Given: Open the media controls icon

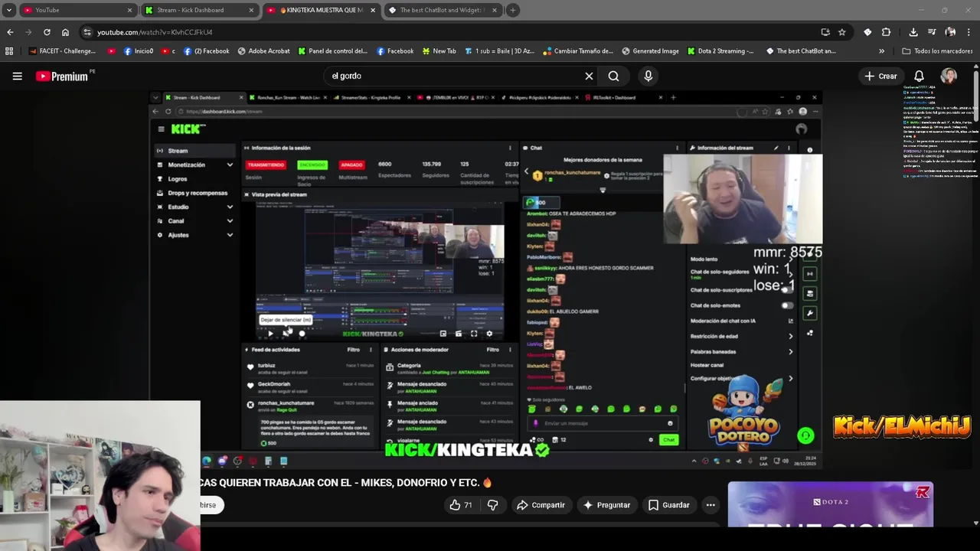Looking at the screenshot, I should point(932,32).
